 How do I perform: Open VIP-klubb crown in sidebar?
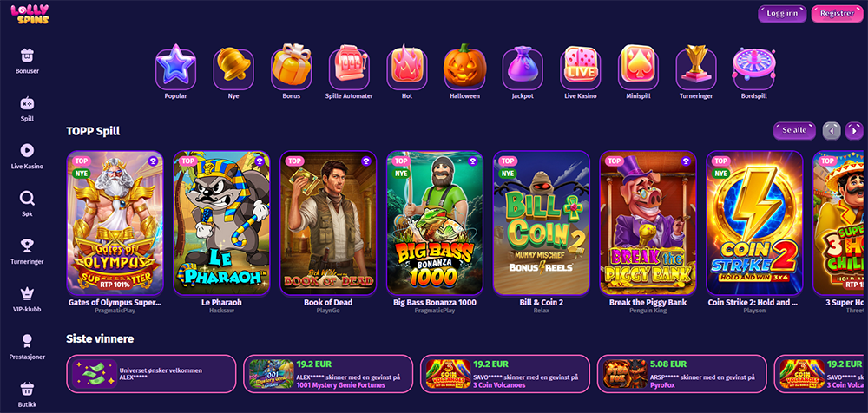tap(27, 299)
